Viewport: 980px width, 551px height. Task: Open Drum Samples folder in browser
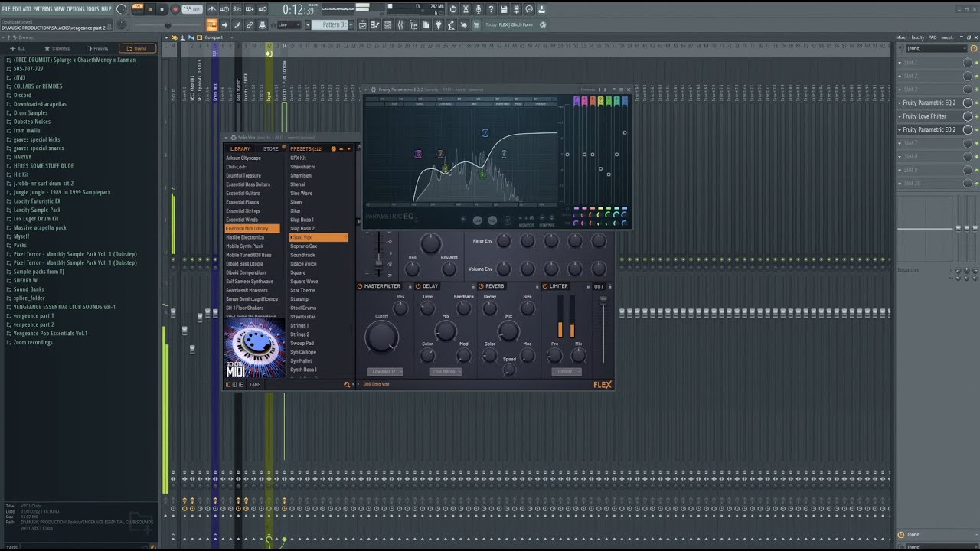pyautogui.click(x=31, y=112)
